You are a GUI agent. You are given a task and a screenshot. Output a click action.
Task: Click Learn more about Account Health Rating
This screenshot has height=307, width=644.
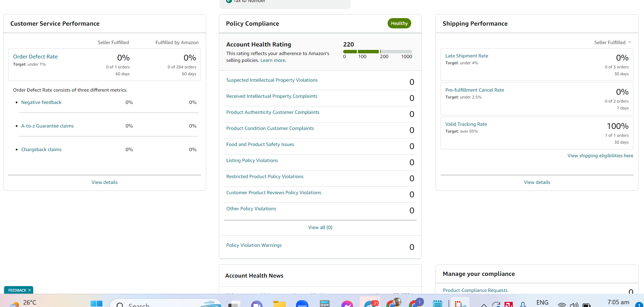[x=273, y=60]
